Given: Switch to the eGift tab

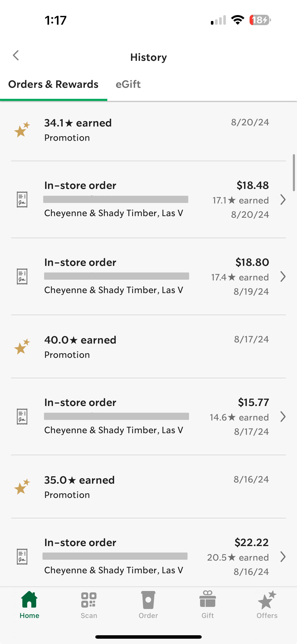Looking at the screenshot, I should (128, 84).
